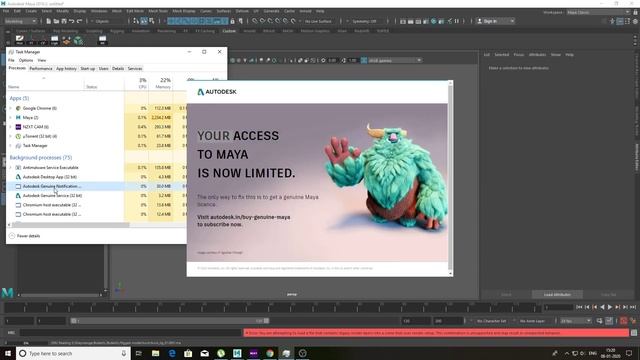Viewport: 640px width, 360px height.
Task: Expand the Maya process group in Task Manager
Action: 11,118
